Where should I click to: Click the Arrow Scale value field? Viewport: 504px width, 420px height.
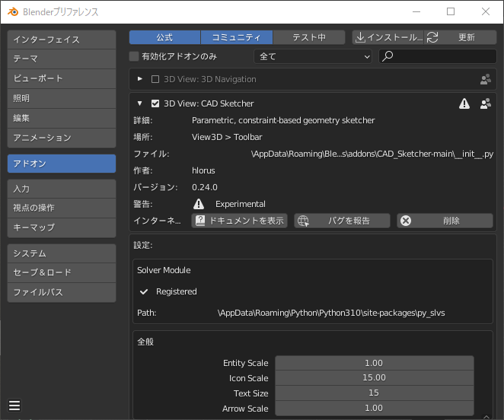point(375,408)
